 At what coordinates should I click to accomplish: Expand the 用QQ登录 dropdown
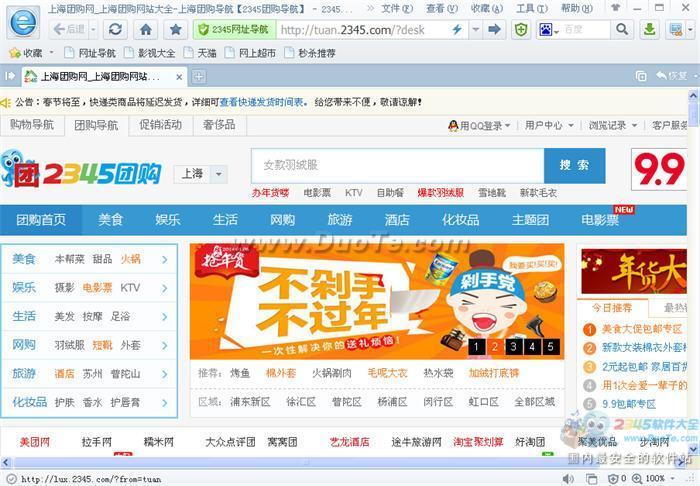coord(508,125)
